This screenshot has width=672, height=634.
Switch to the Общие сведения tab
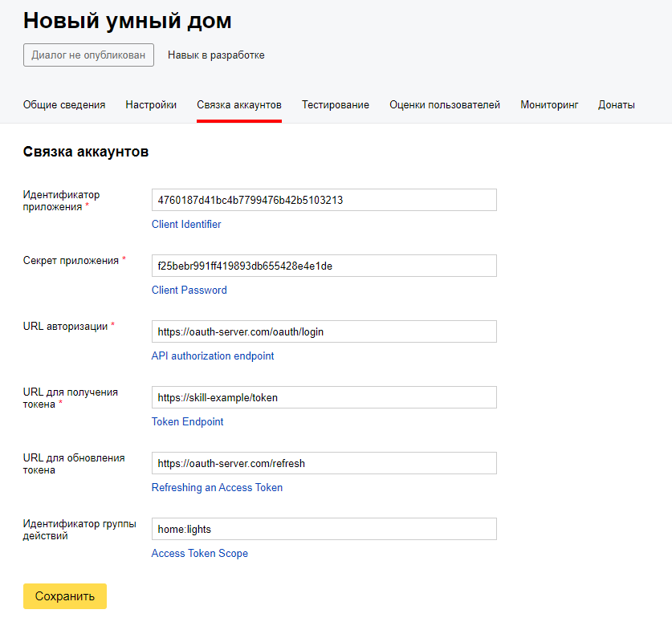click(x=63, y=104)
